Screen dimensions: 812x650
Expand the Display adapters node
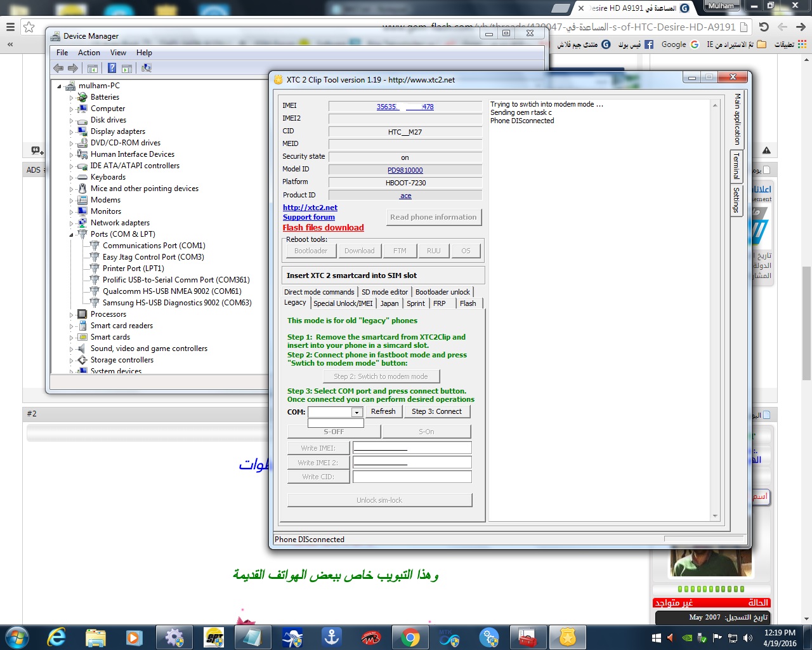pos(71,132)
